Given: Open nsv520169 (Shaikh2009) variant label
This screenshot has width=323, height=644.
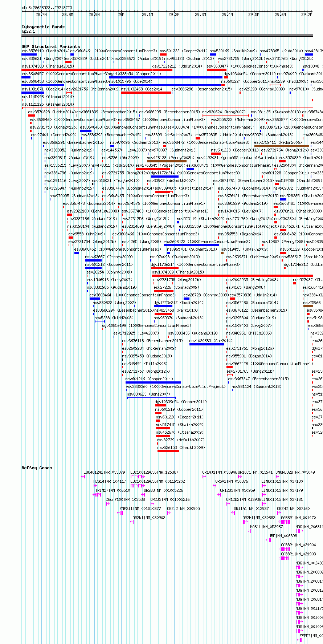Looking at the screenshot, I should 233,51.
